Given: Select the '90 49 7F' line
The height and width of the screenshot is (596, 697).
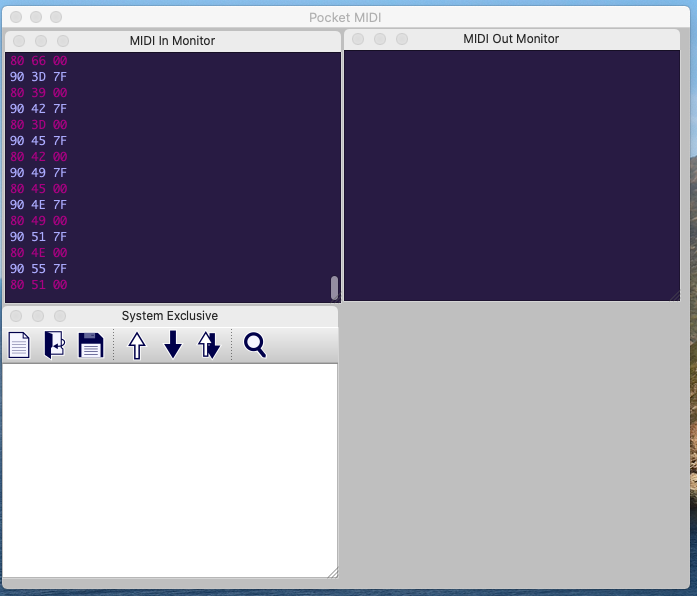Looking at the screenshot, I should point(39,173).
